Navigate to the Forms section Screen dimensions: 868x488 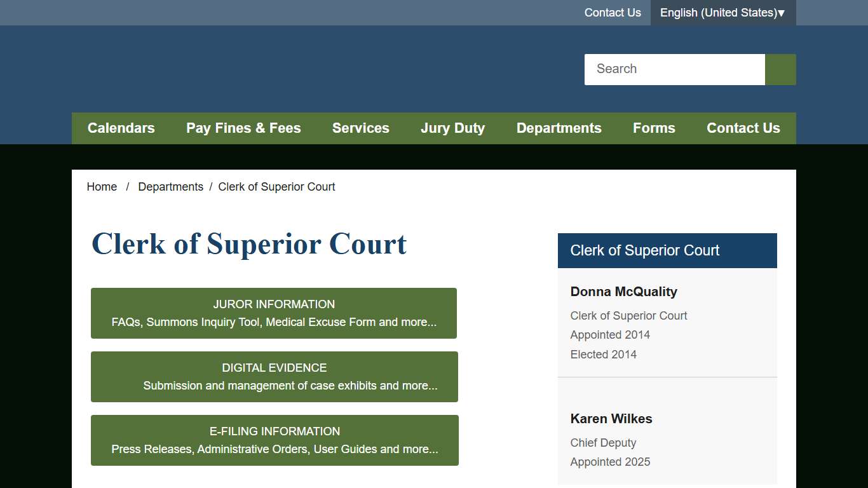pyautogui.click(x=654, y=128)
